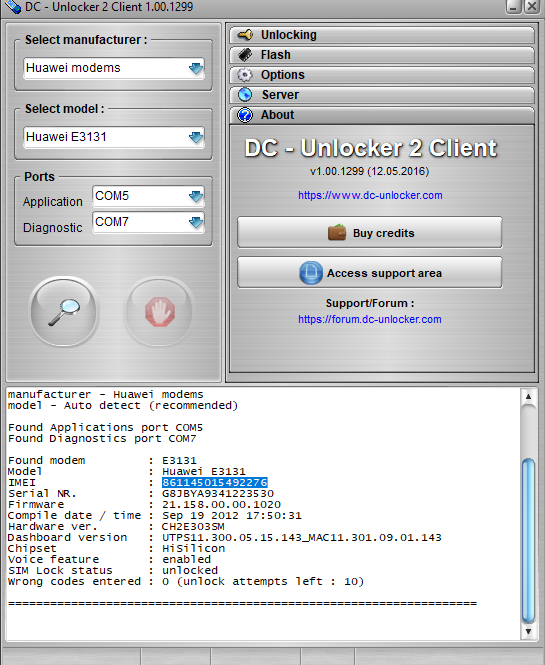This screenshot has width=545, height=665.
Task: Click the Found modem value E3131
Action: (179, 461)
